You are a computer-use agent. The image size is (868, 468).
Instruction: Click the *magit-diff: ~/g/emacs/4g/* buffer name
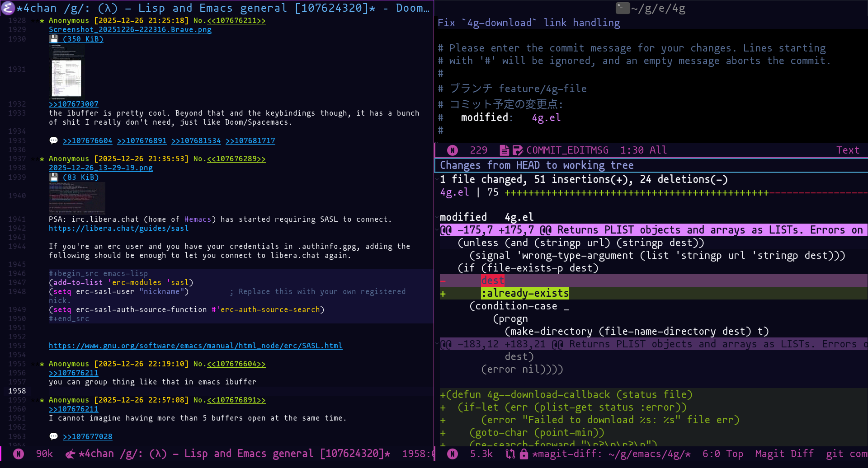coord(611,454)
